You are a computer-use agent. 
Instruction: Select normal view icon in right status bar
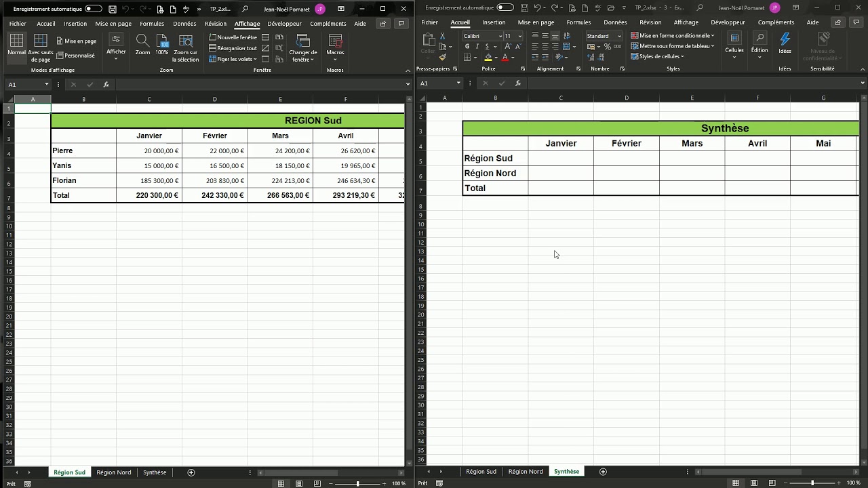pyautogui.click(x=736, y=483)
